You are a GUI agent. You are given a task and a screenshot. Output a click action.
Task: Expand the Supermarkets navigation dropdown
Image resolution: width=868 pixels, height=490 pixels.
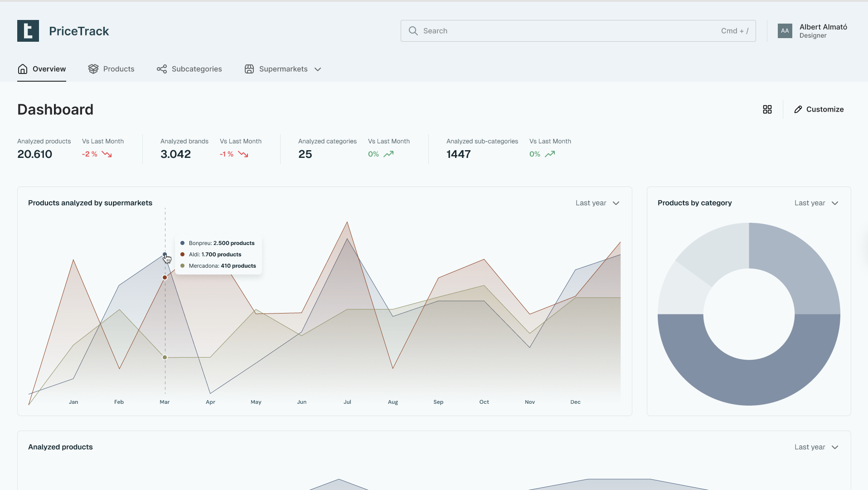point(318,69)
